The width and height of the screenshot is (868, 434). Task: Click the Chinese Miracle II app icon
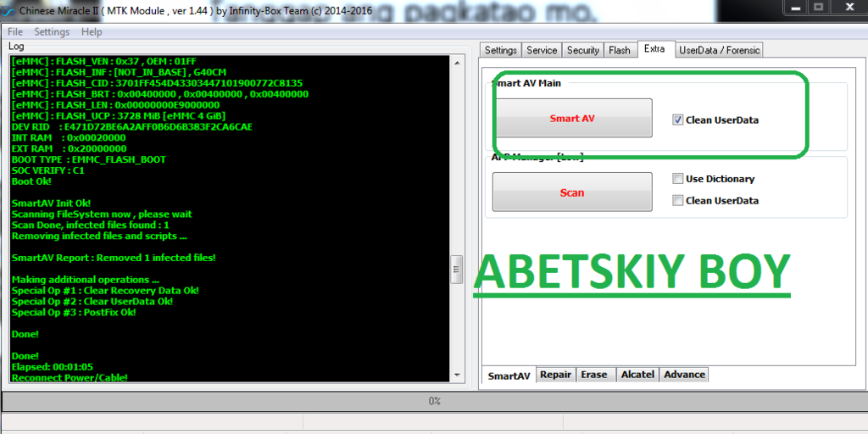(8, 12)
